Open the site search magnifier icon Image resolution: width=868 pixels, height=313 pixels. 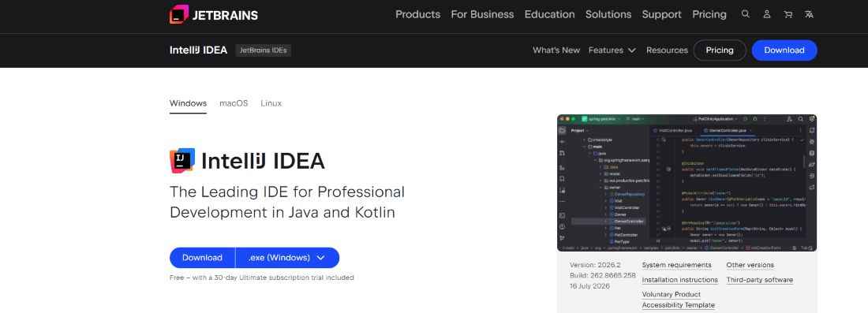coord(746,14)
